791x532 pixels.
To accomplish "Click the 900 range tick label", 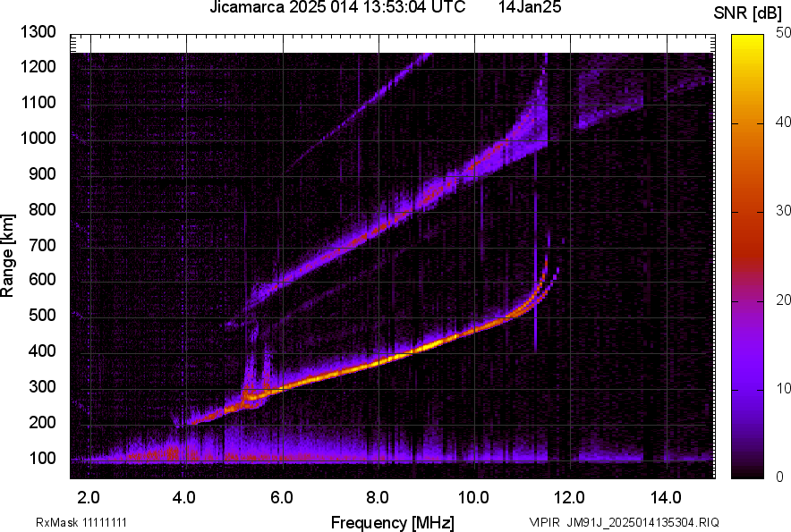I will 42,174.
